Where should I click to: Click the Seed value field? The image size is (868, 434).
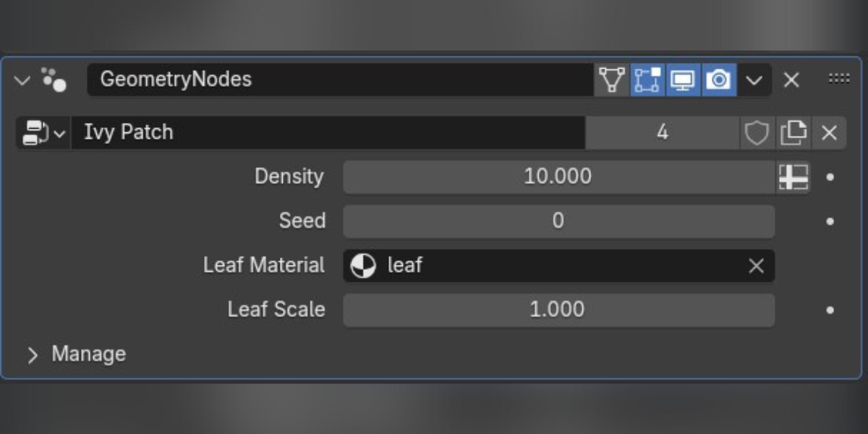coord(558,221)
